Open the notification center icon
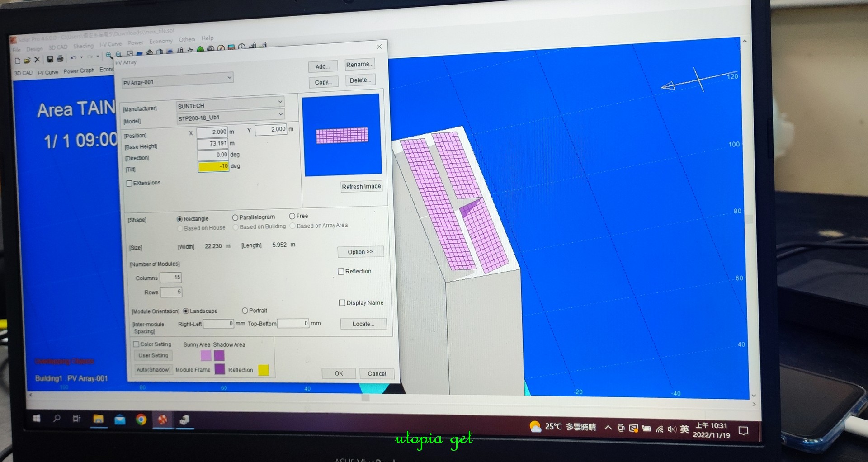The height and width of the screenshot is (462, 868). (743, 431)
